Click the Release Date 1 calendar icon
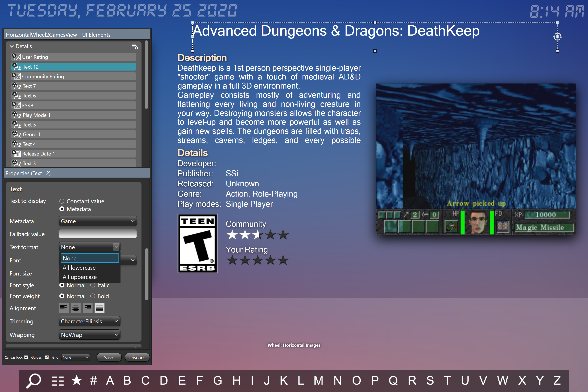 [x=17, y=154]
